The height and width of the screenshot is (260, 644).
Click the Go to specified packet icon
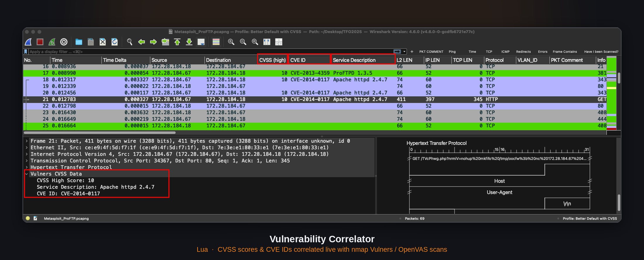point(165,42)
